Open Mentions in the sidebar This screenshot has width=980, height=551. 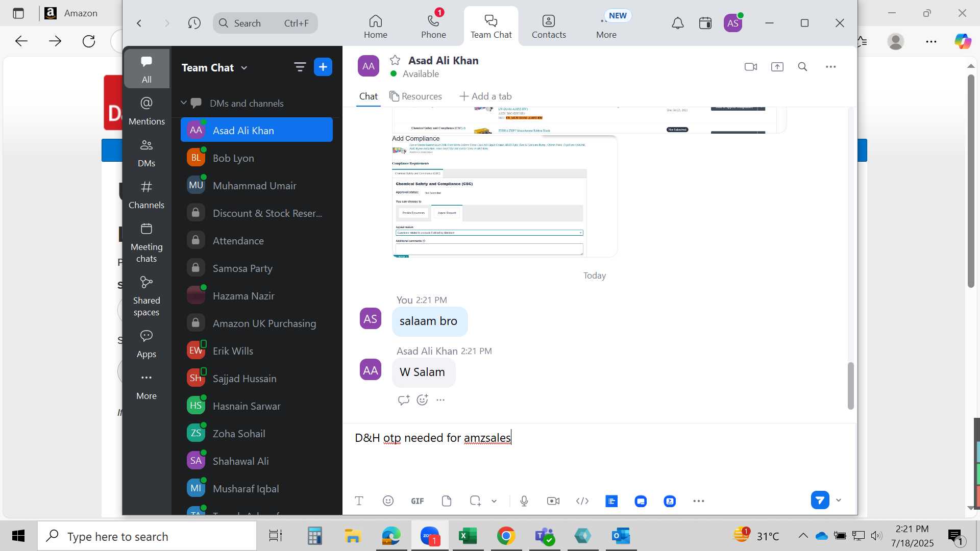(x=146, y=111)
